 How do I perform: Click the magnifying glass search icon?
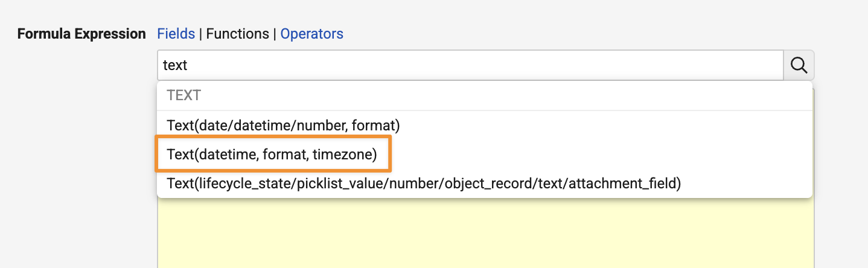[x=799, y=65]
